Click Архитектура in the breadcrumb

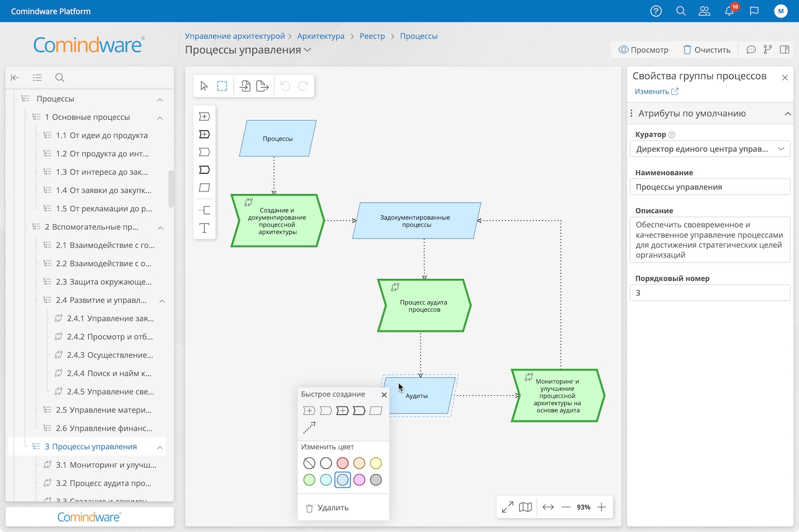pyautogui.click(x=321, y=36)
